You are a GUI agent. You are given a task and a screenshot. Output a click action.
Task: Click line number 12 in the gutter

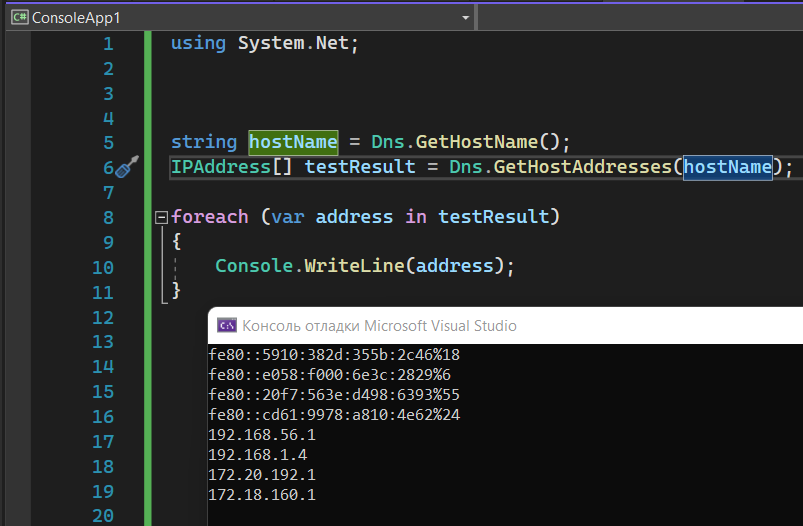tap(103, 318)
